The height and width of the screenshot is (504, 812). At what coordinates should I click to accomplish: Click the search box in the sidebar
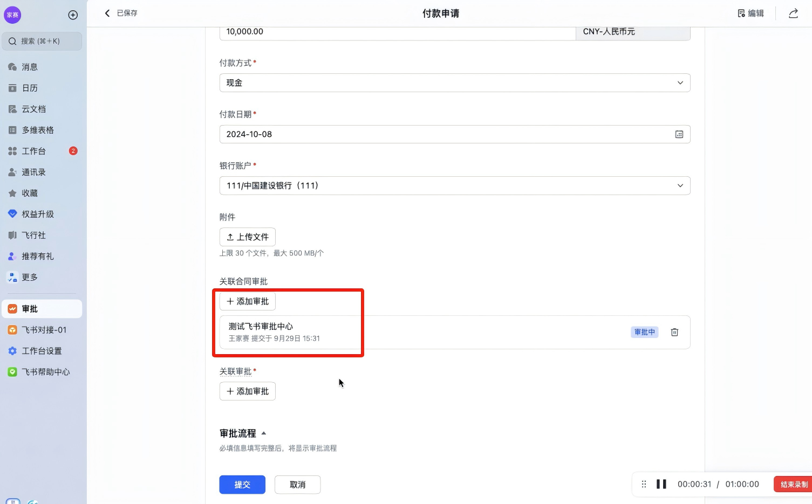(42, 41)
